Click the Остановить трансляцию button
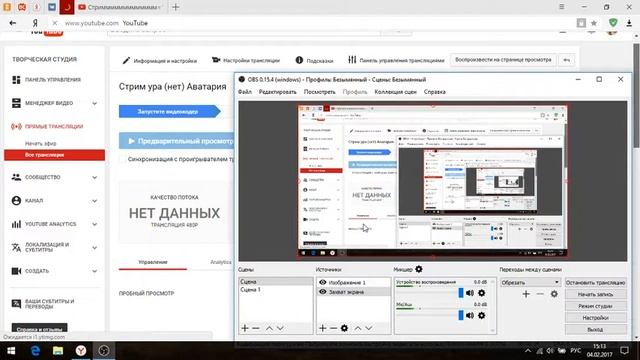The height and width of the screenshot is (360, 640). pos(596,282)
